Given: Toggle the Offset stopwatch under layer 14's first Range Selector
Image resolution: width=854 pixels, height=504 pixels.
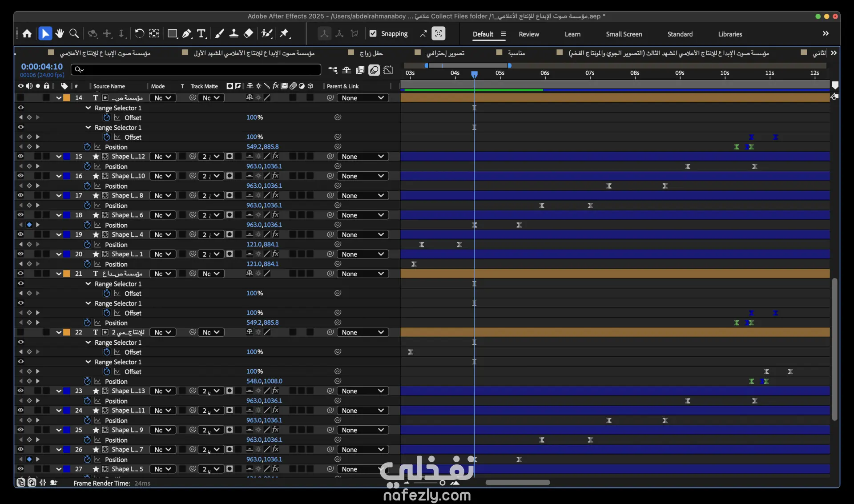Looking at the screenshot, I should click(107, 118).
